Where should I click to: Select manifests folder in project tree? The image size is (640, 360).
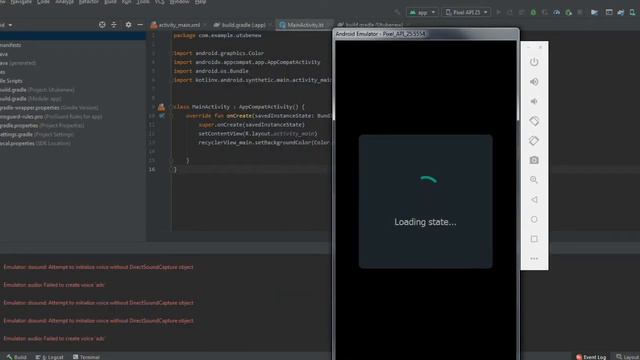11,45
